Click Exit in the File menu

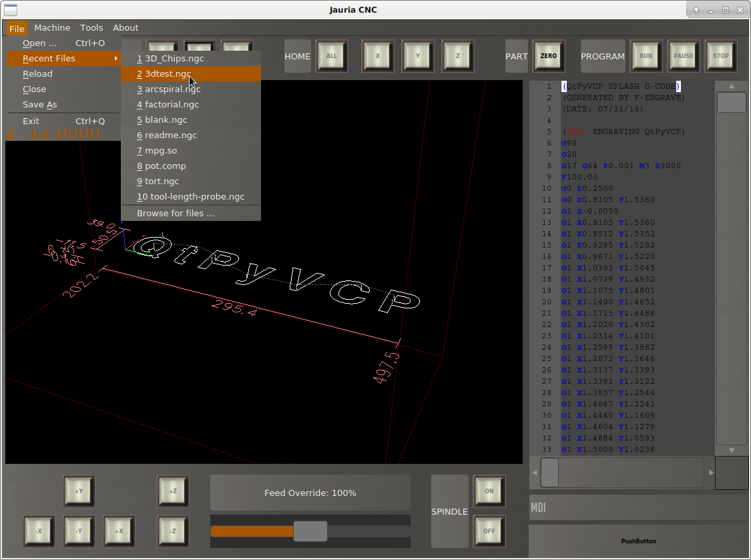click(63, 121)
